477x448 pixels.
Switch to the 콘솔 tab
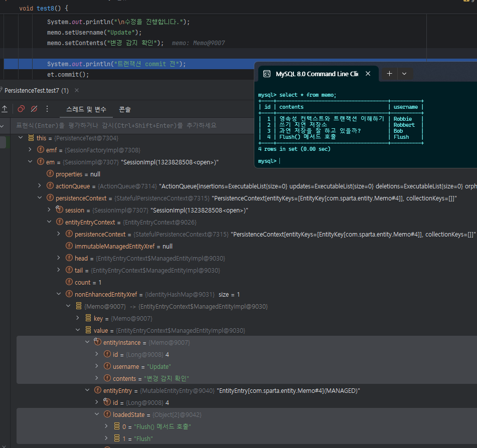(125, 109)
